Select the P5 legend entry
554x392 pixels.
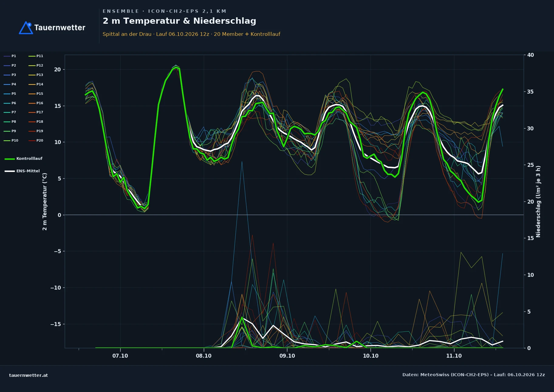pos(10,94)
